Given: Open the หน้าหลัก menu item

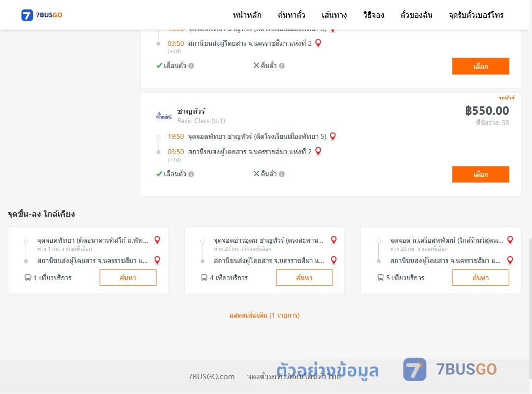Looking at the screenshot, I should coord(247,15).
